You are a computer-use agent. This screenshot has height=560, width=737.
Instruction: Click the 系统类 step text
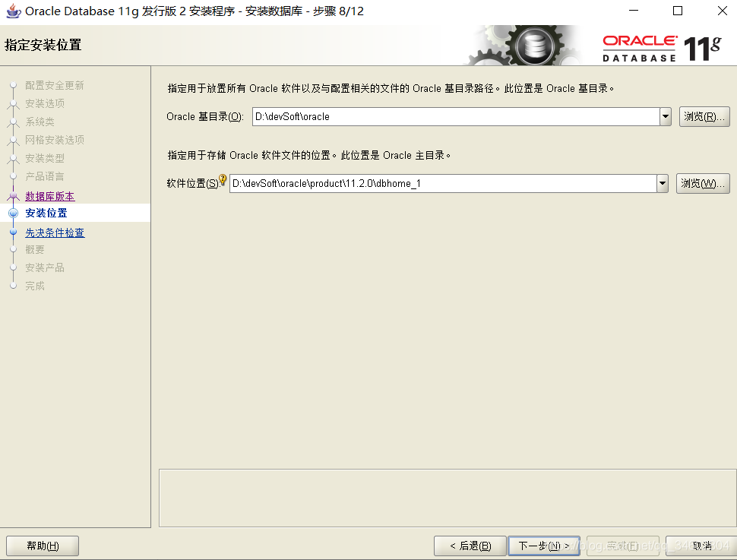tap(40, 122)
